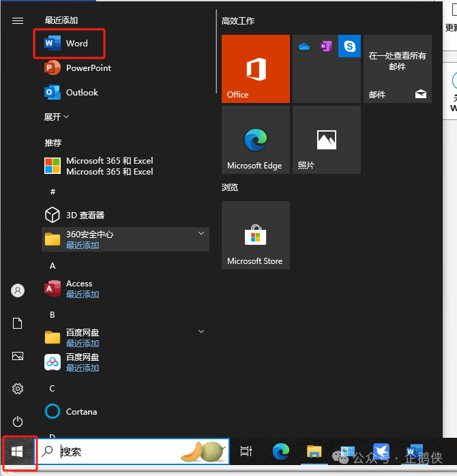Viewport: 457px width, 476px height.
Task: Click the 高效工作 tile group title
Action: point(238,21)
